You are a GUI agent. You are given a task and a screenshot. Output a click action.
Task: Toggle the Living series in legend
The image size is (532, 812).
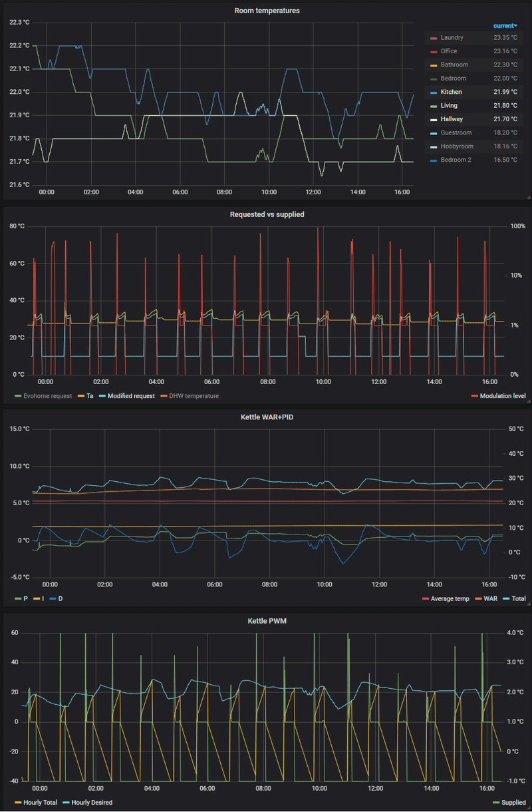point(449,105)
